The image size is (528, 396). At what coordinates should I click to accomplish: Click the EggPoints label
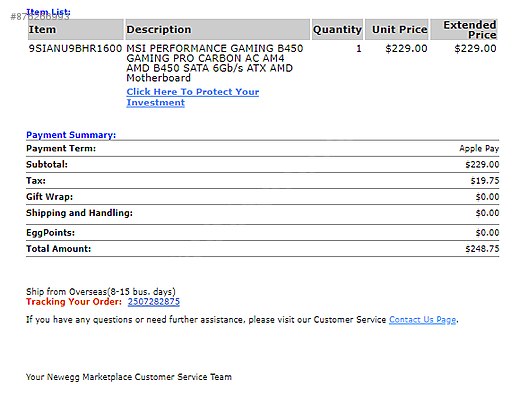point(51,233)
